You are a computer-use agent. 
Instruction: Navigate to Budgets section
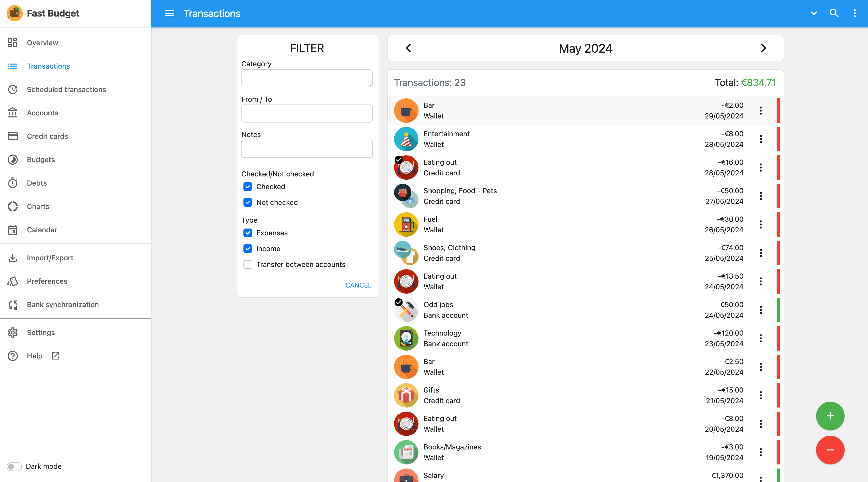click(41, 159)
